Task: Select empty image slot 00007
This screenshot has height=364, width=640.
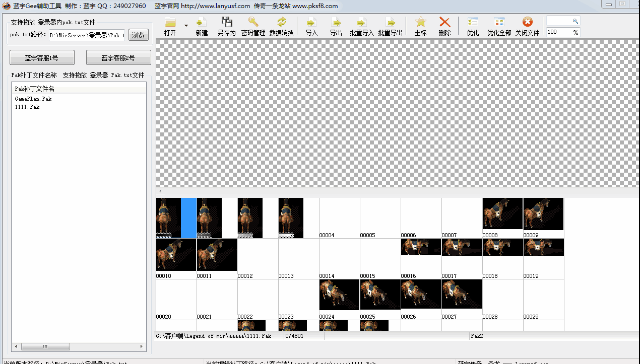Action: 462,217
